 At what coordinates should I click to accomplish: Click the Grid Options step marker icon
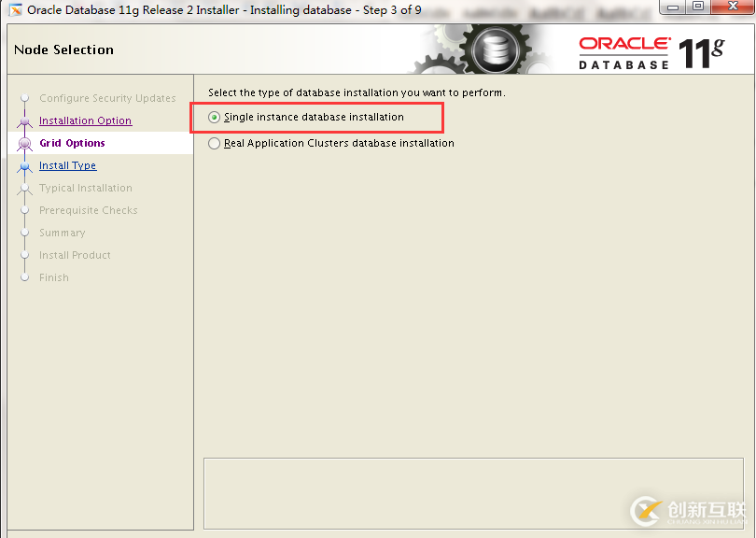pyautogui.click(x=24, y=143)
